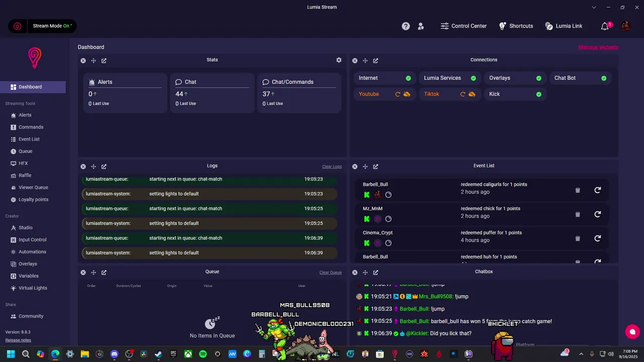Open title bar dropdown chevron
Viewport: 644px width, 362px height.
(x=594, y=8)
